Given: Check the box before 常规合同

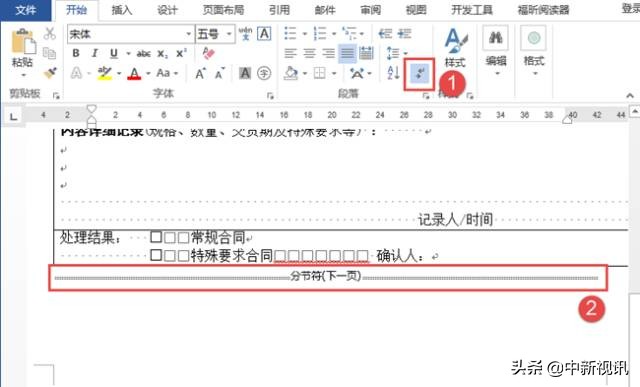Looking at the screenshot, I should (156, 237).
